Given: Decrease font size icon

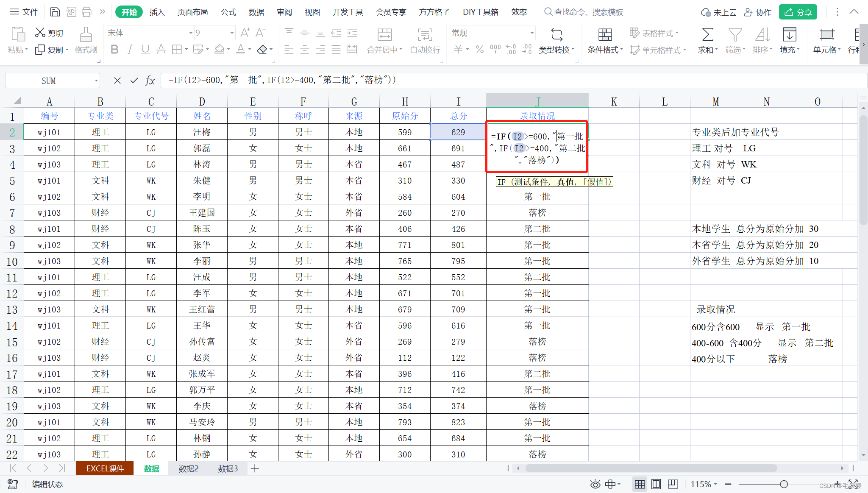Looking at the screenshot, I should [x=261, y=33].
